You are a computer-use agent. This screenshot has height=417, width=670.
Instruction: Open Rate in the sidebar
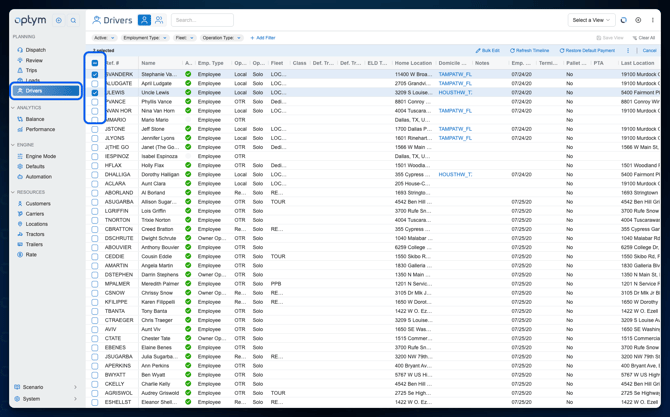coord(31,255)
